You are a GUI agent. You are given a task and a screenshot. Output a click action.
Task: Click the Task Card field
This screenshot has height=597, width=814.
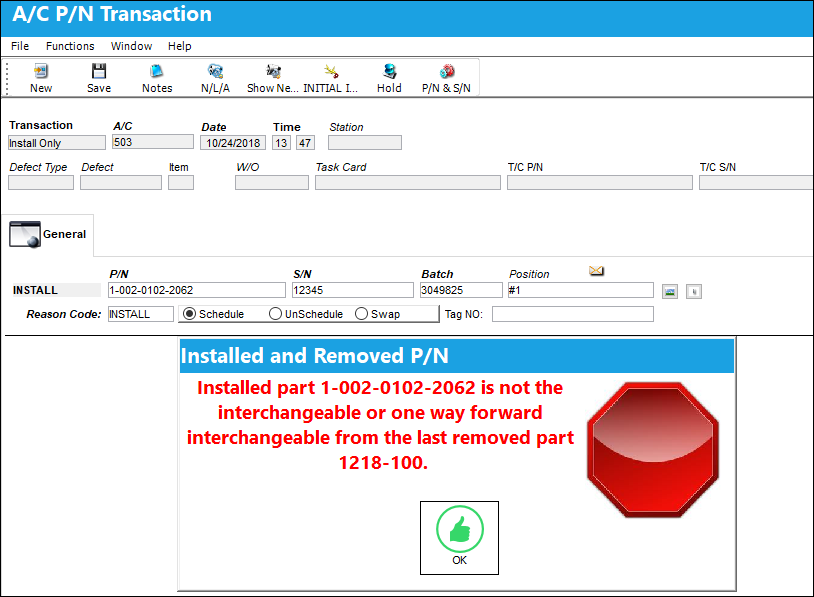point(408,183)
